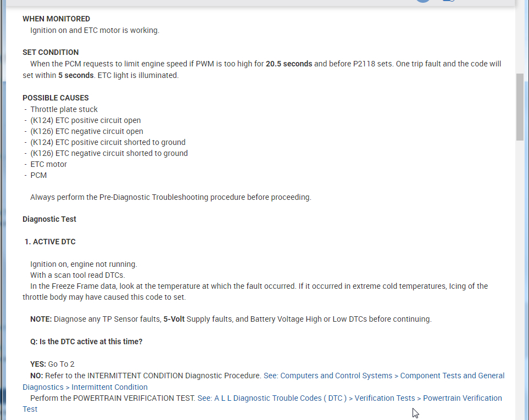Click the 'YES: Go To 2' answer
529x420 pixels.
click(x=52, y=364)
